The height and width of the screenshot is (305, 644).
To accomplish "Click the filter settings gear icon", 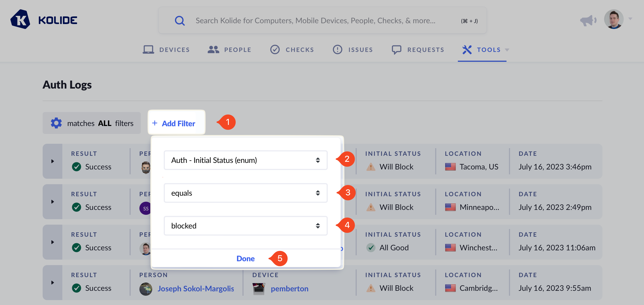I will tap(56, 123).
